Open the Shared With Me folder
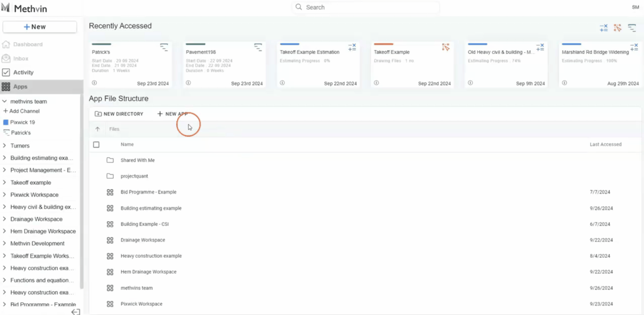Screen dimensions: 644x315 tap(137, 160)
